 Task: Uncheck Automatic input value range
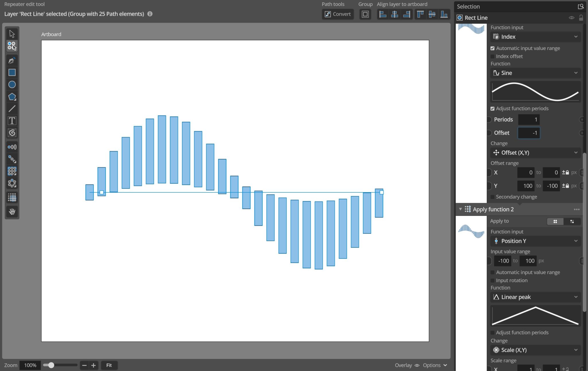pyautogui.click(x=493, y=48)
